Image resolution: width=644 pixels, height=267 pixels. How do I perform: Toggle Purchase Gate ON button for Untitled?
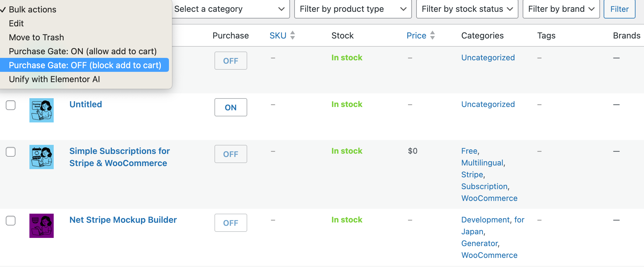coord(231,107)
